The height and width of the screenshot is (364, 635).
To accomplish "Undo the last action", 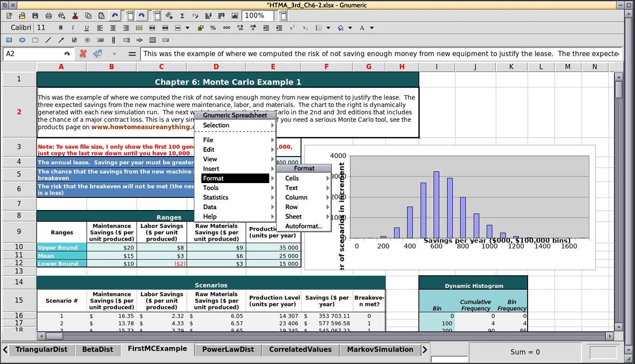I will point(115,15).
